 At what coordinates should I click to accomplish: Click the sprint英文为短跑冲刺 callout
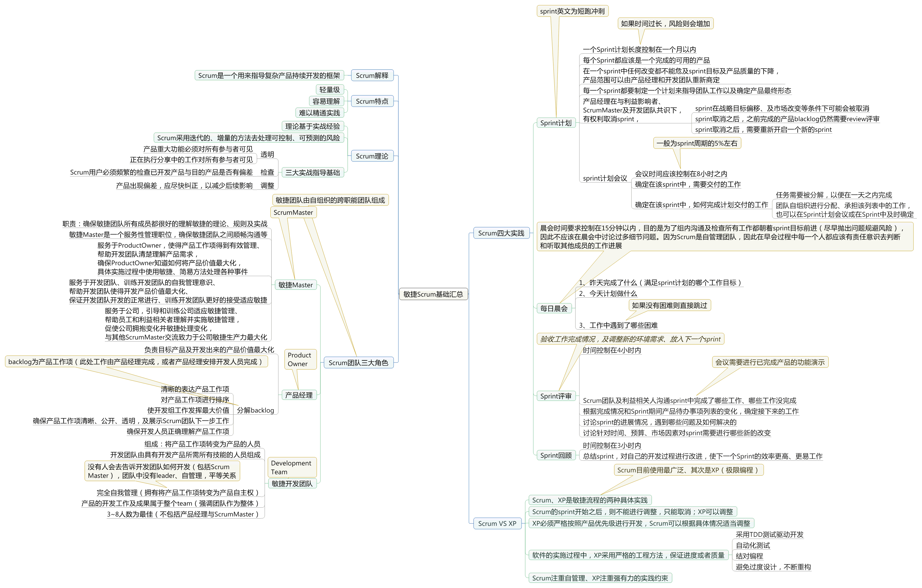point(573,11)
